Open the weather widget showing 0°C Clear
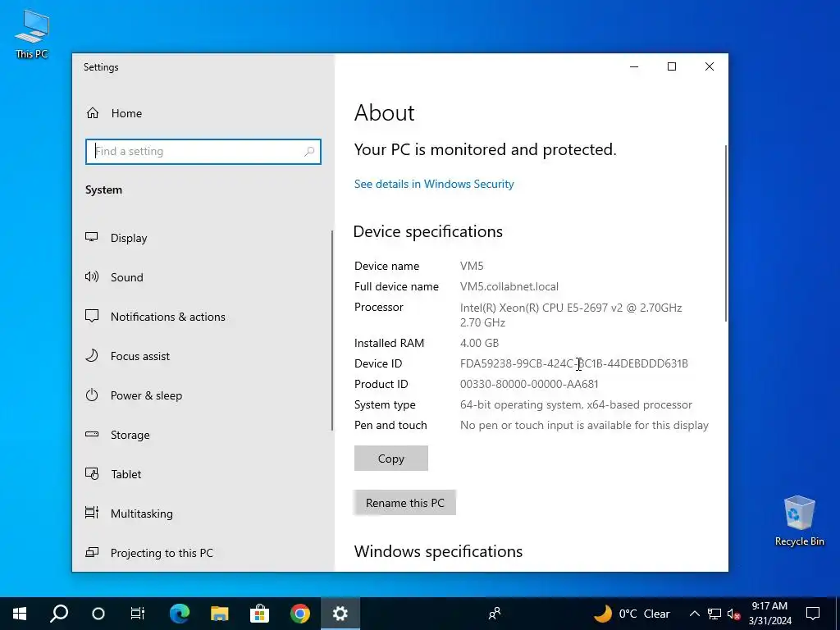The image size is (840, 630). click(x=632, y=614)
